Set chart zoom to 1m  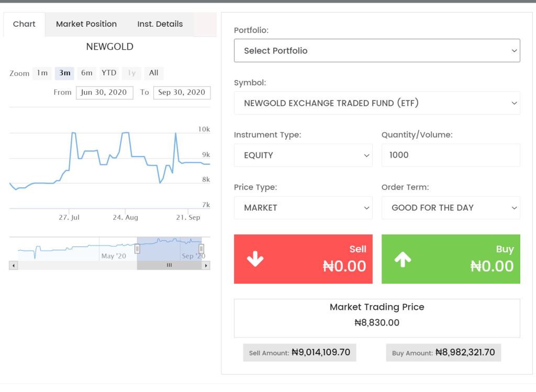[x=42, y=73]
